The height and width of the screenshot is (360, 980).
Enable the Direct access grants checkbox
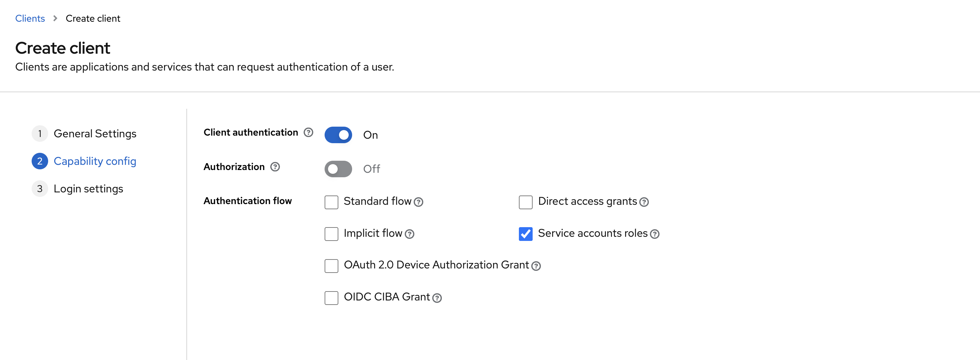pyautogui.click(x=525, y=202)
